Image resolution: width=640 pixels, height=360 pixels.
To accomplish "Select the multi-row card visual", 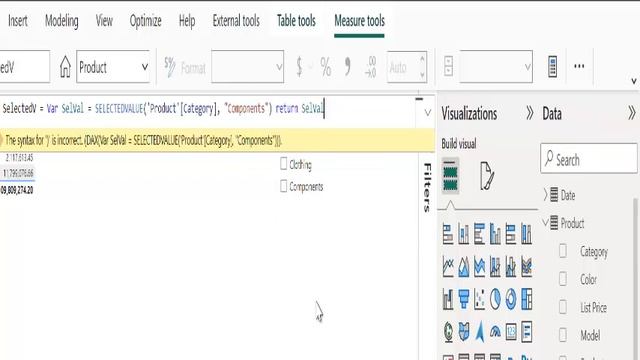I will (527, 332).
